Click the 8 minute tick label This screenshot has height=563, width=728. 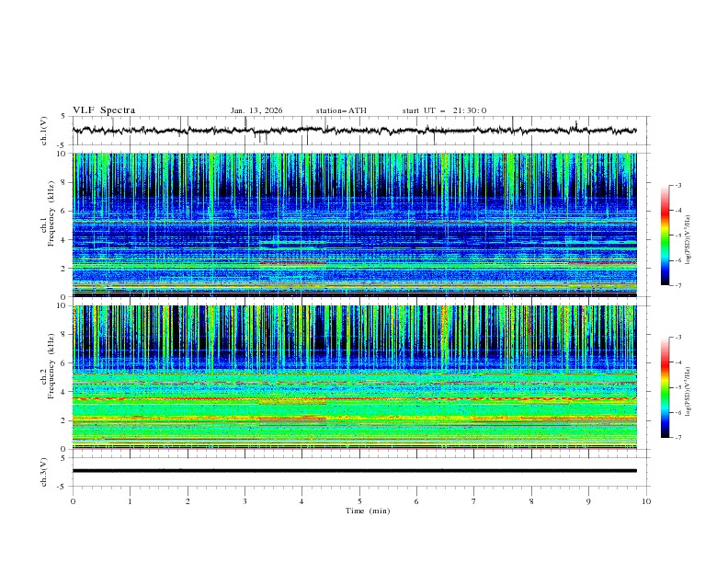(531, 501)
